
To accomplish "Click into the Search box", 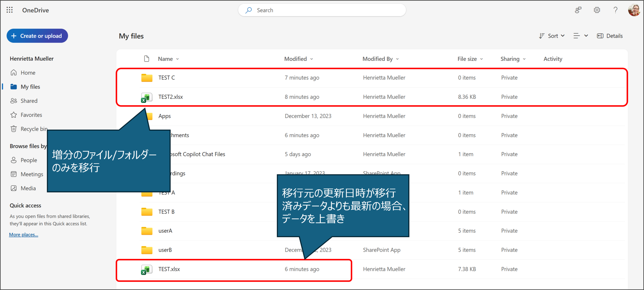I will (322, 10).
